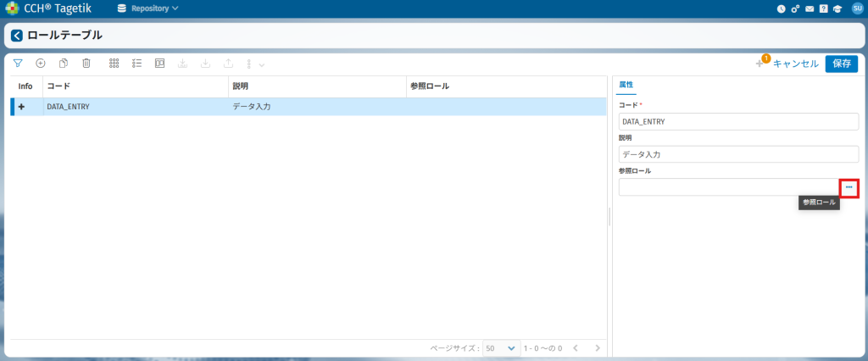Open the gears settings icon in header
868x361 pixels.
click(795, 8)
